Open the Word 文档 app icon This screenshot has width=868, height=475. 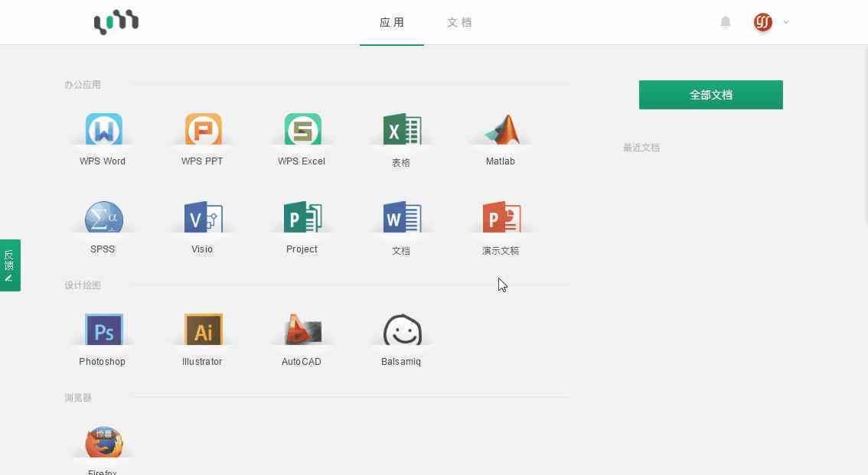pyautogui.click(x=403, y=216)
